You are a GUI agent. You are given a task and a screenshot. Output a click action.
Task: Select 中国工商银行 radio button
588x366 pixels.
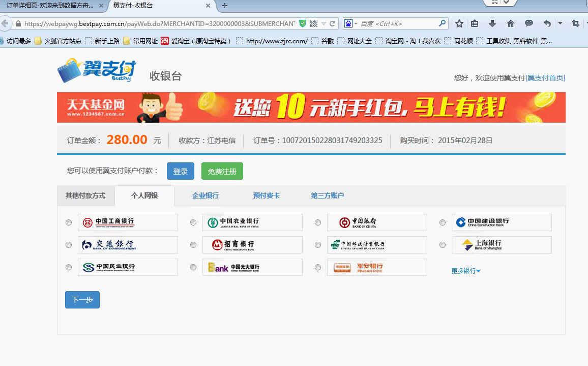[x=69, y=222]
